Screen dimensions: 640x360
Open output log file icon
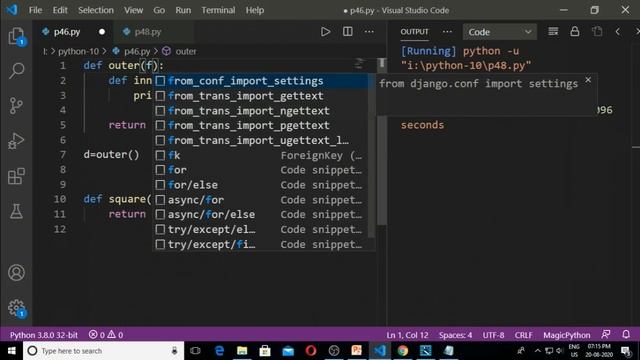597,31
